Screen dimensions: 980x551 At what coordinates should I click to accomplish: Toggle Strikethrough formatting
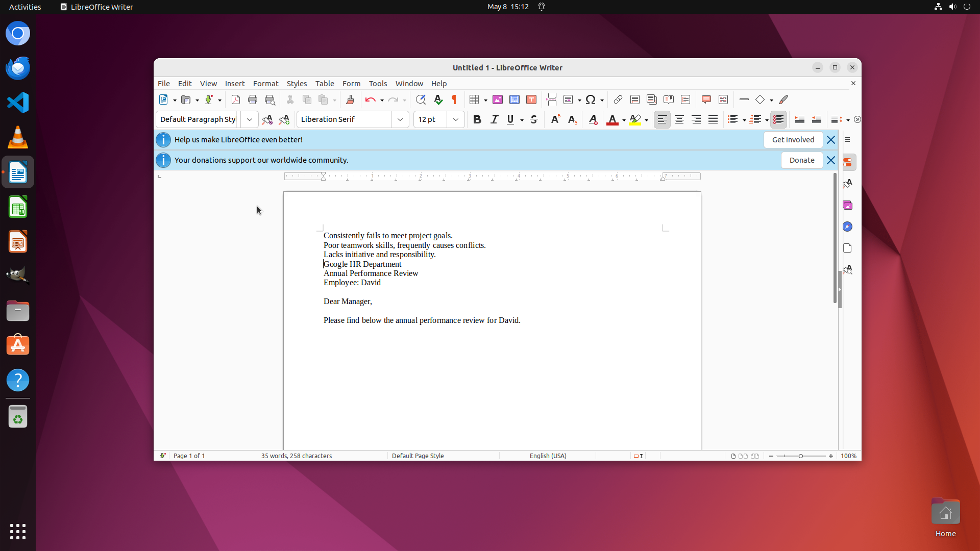coord(534,119)
